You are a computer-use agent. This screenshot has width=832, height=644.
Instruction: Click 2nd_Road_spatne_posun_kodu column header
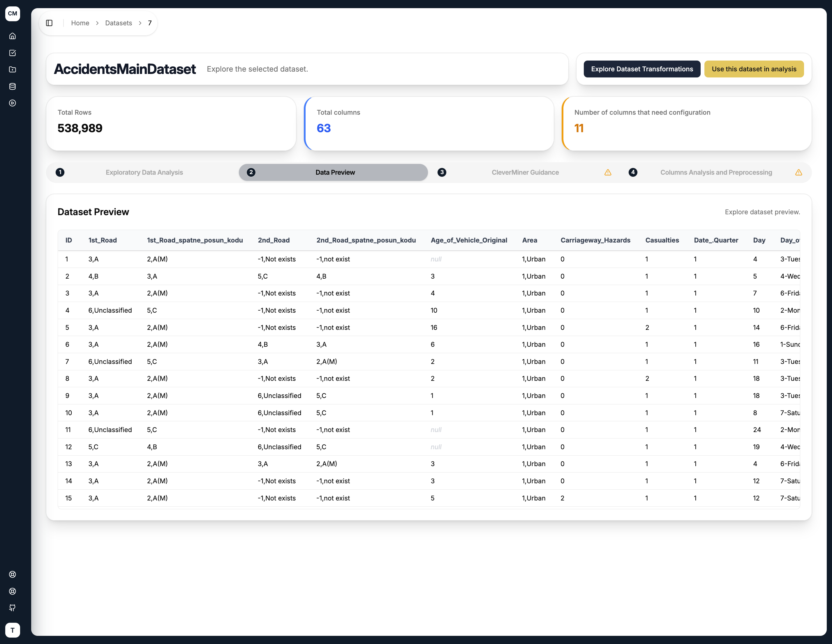click(x=366, y=240)
